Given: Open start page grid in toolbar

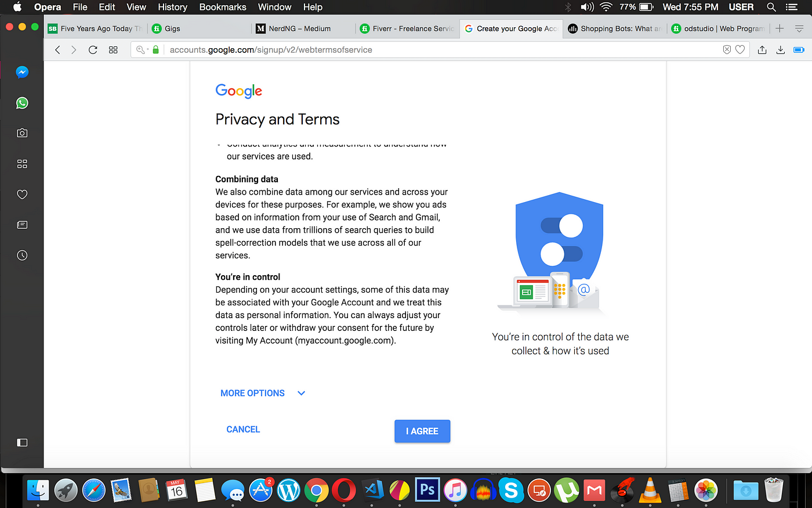Looking at the screenshot, I should 113,50.
